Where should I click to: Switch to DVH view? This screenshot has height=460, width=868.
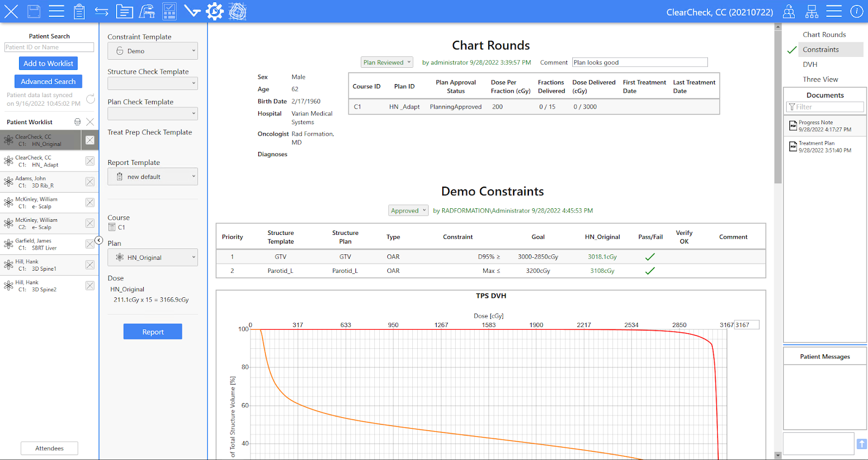810,65
